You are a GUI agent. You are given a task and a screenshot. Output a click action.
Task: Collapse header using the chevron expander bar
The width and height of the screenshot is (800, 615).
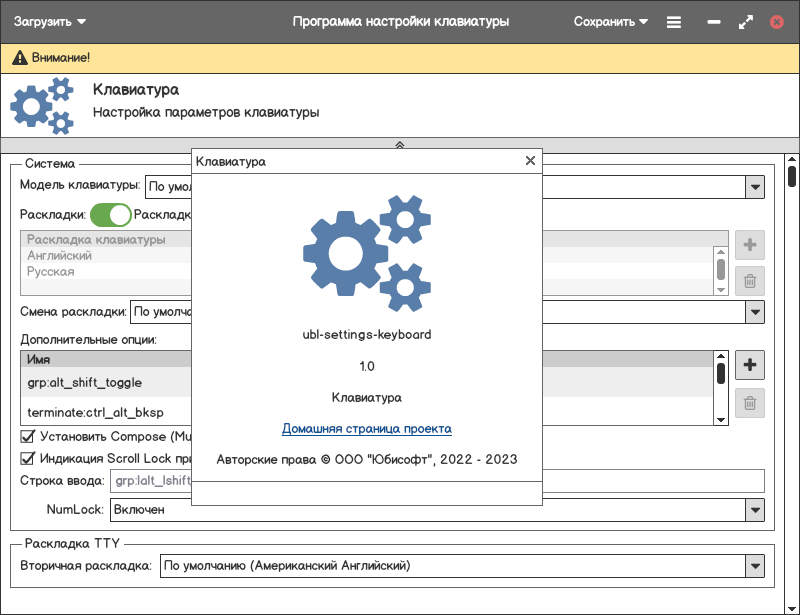[x=400, y=145]
